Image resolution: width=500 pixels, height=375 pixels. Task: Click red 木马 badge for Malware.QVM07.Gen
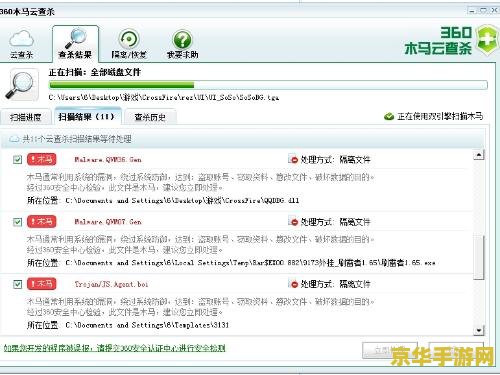click(x=42, y=222)
